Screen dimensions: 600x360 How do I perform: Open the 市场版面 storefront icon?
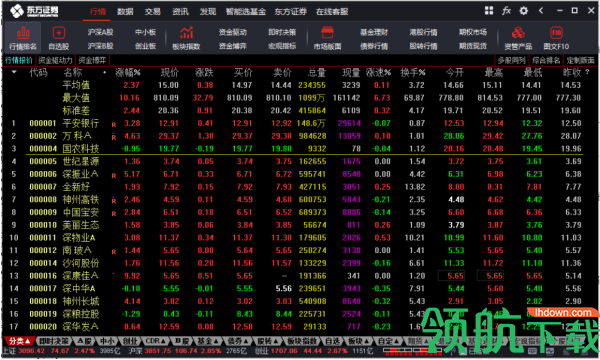(327, 33)
